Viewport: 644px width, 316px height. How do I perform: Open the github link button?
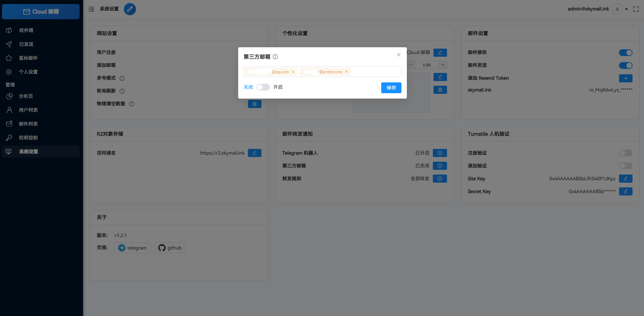coord(170,248)
